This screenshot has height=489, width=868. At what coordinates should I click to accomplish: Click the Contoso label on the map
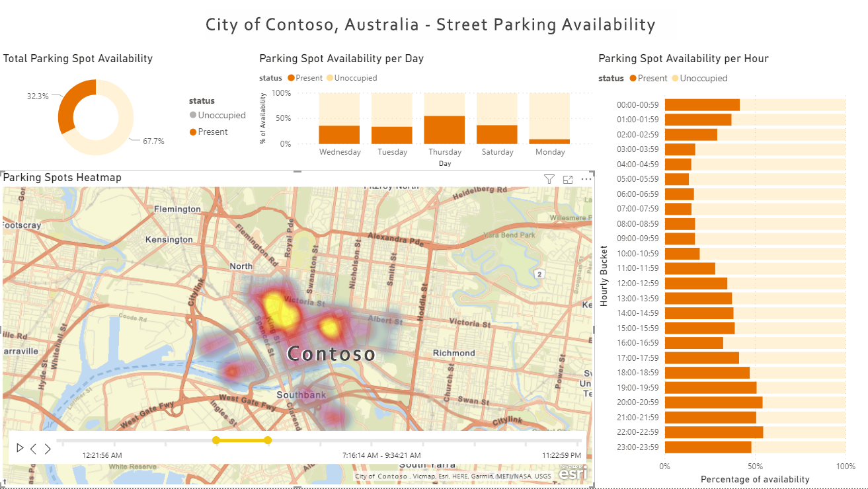point(330,354)
